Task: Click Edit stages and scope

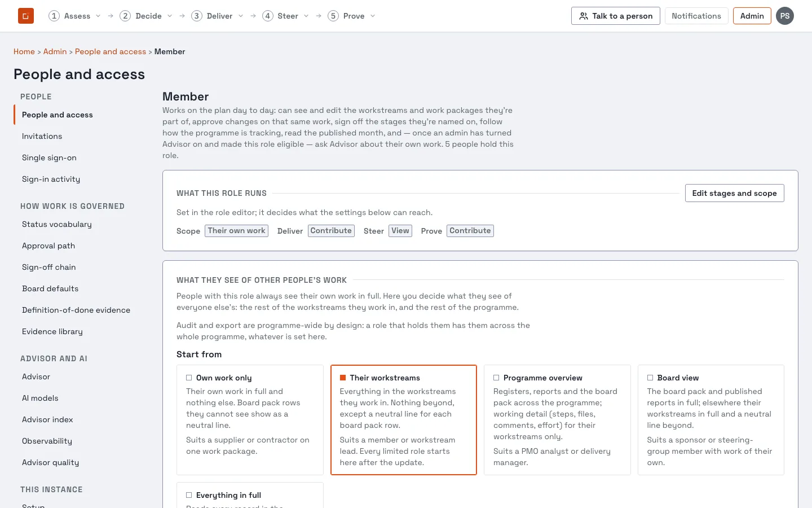Action: (734, 193)
